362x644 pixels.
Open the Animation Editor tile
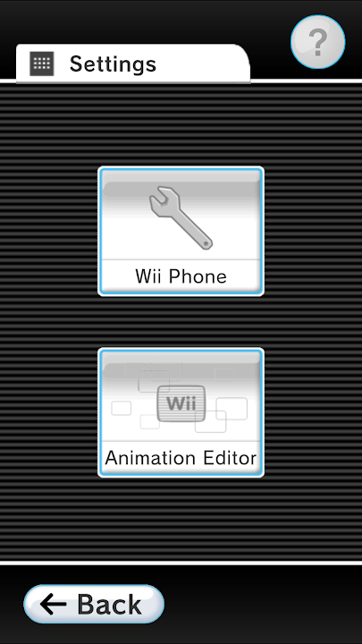coord(181,412)
